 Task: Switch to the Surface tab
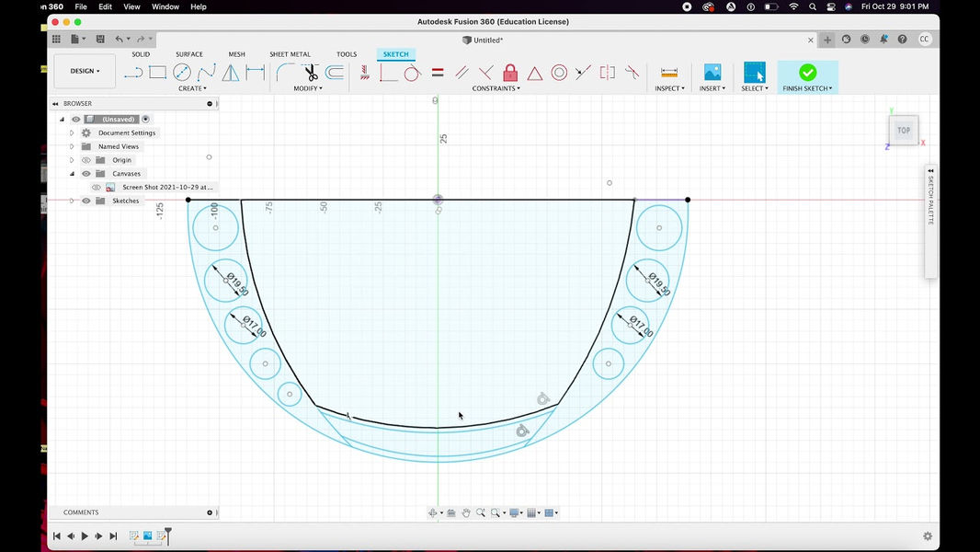tap(189, 54)
